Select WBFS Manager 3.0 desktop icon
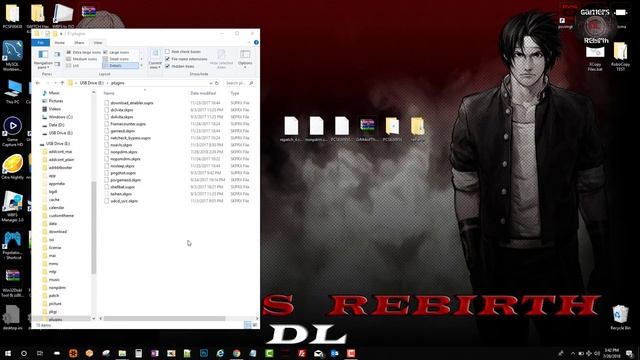 12,206
